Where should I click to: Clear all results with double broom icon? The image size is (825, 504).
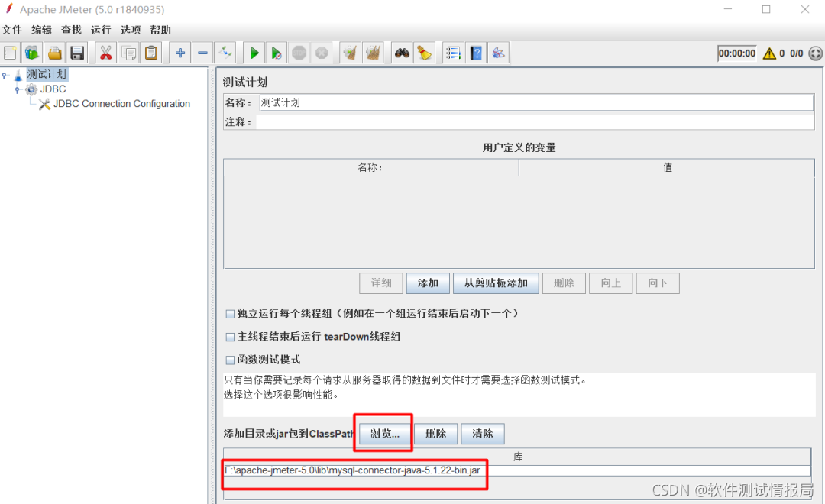[373, 53]
